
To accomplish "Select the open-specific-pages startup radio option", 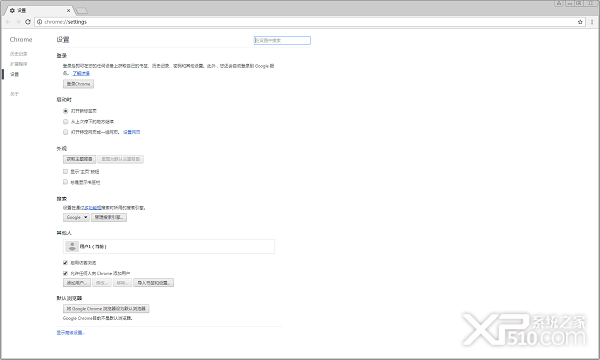I will click(x=65, y=132).
